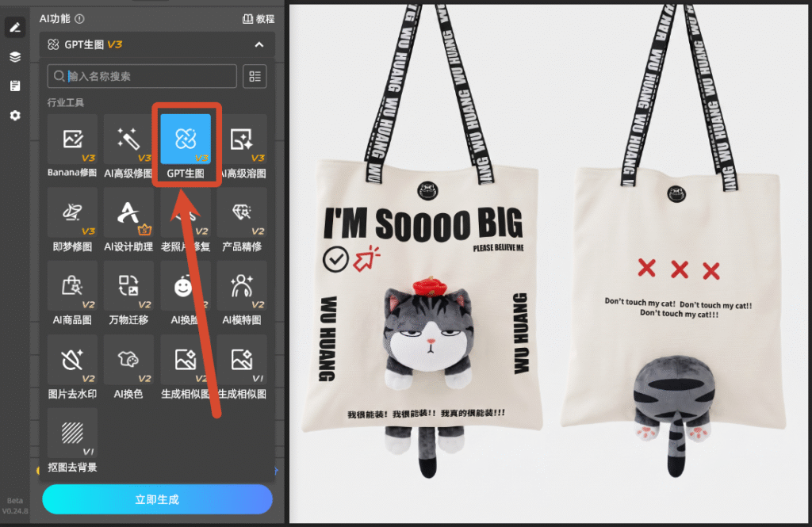Select the AI高级溶图 tool
This screenshot has width=812, height=527.
(x=242, y=147)
